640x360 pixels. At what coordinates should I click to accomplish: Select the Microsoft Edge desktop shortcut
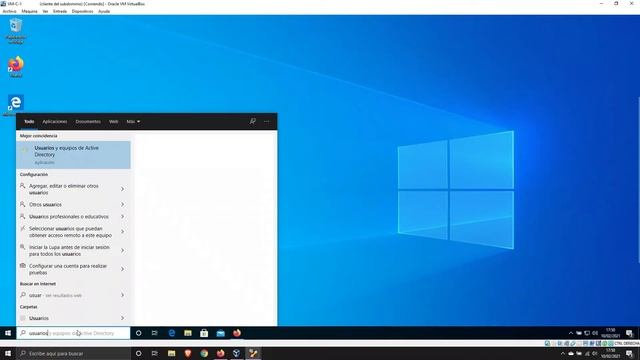point(16,105)
